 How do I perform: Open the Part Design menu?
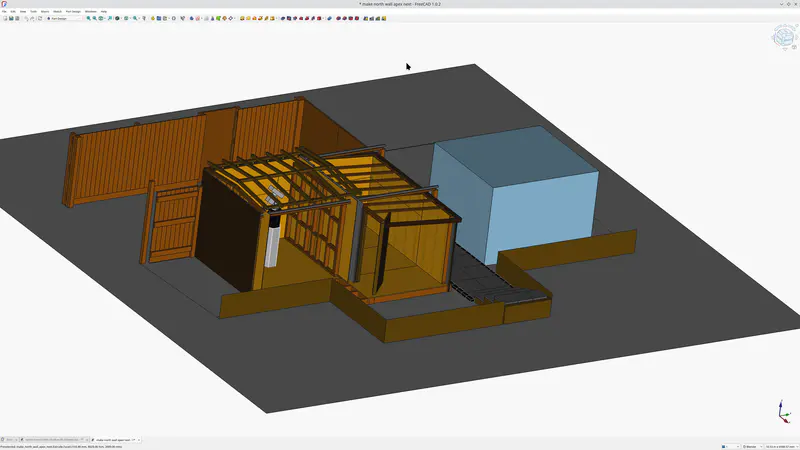73,11
